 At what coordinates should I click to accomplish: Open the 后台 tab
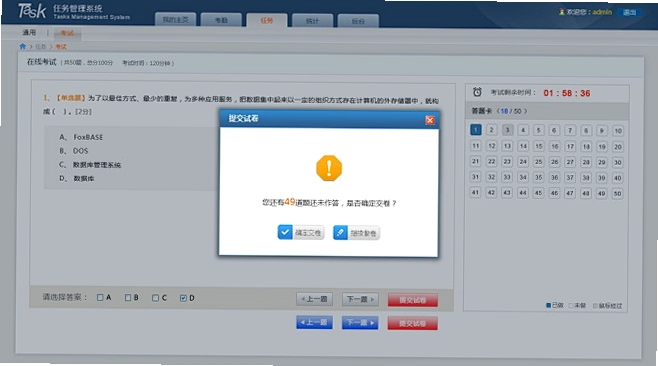click(358, 21)
